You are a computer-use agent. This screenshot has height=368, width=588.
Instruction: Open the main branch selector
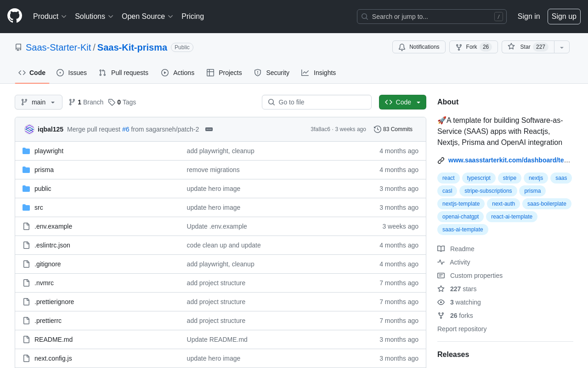39,102
